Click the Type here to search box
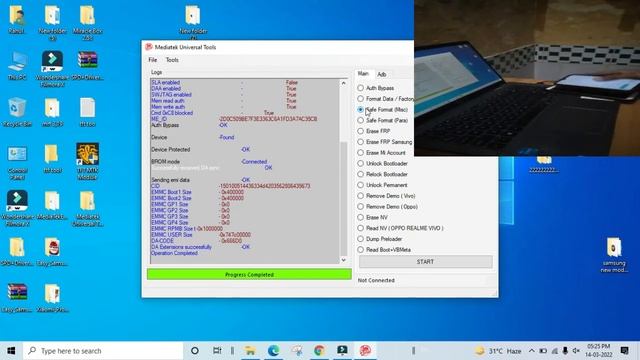This screenshot has height=360, width=640. (x=103, y=351)
